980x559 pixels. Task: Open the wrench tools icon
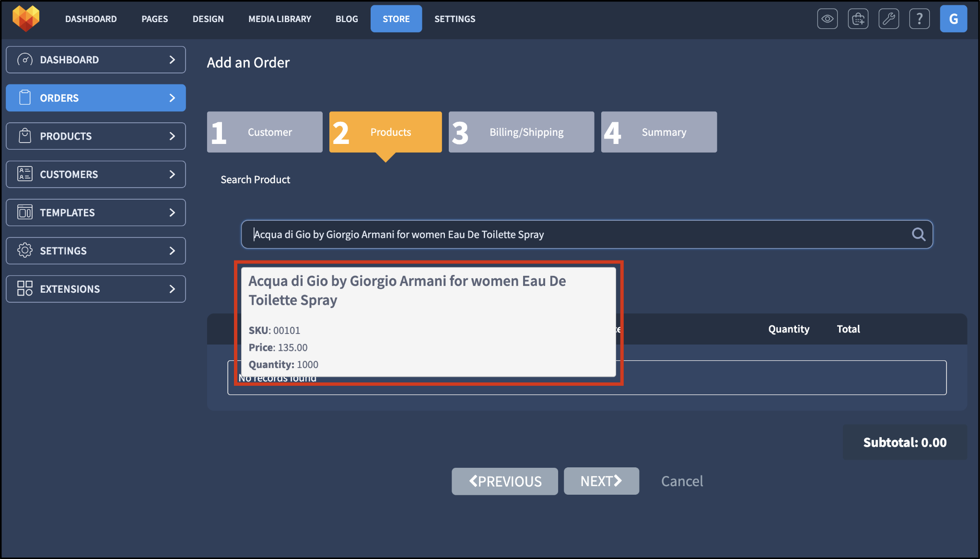[888, 19]
